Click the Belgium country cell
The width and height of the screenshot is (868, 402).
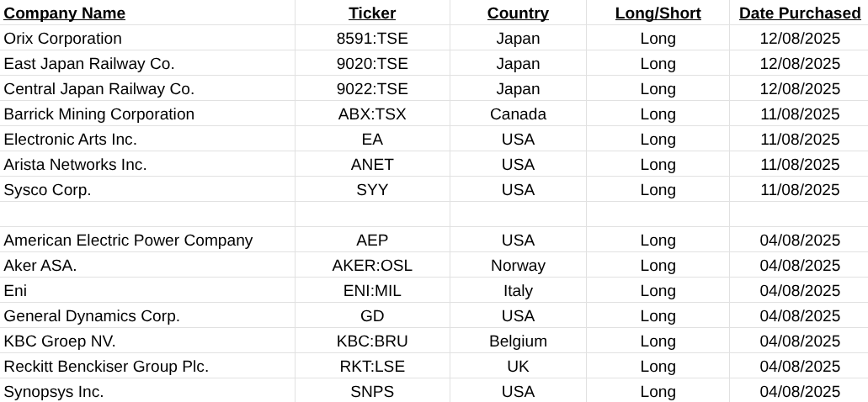pyautogui.click(x=518, y=341)
